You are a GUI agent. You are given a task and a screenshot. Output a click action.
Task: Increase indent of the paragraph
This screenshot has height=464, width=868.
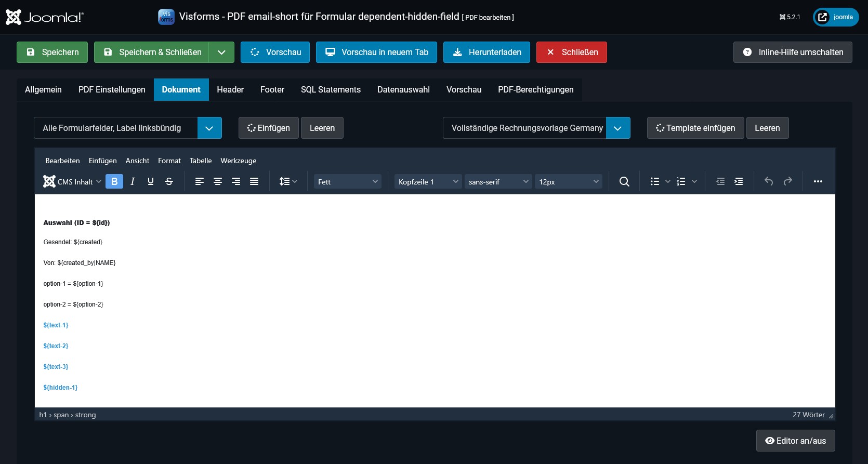pyautogui.click(x=739, y=181)
